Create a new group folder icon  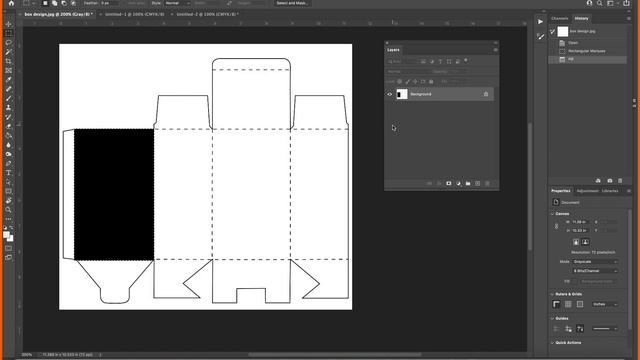coord(468,184)
